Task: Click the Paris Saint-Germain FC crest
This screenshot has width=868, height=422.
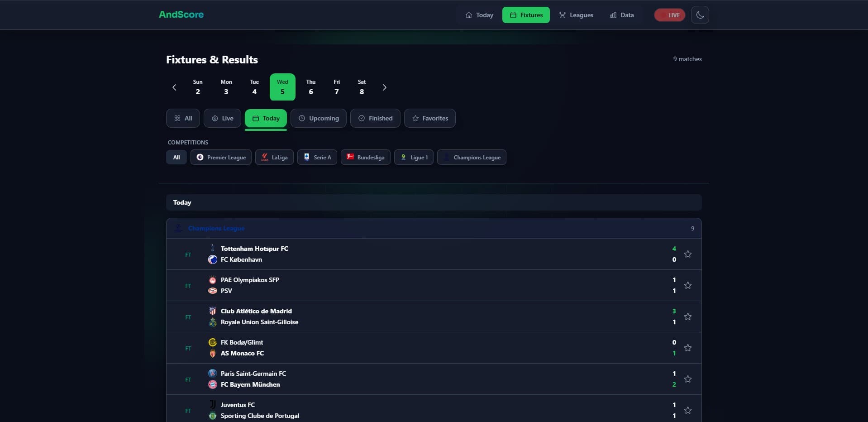Action: tap(212, 374)
